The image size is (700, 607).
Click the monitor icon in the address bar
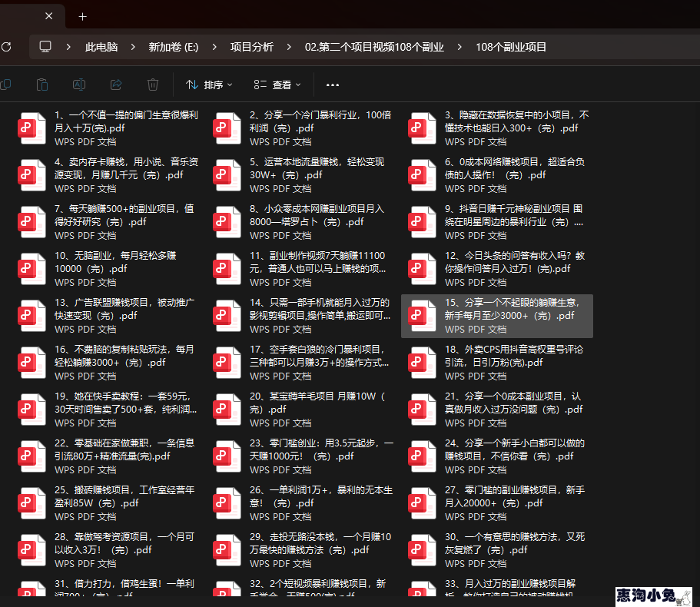click(45, 47)
